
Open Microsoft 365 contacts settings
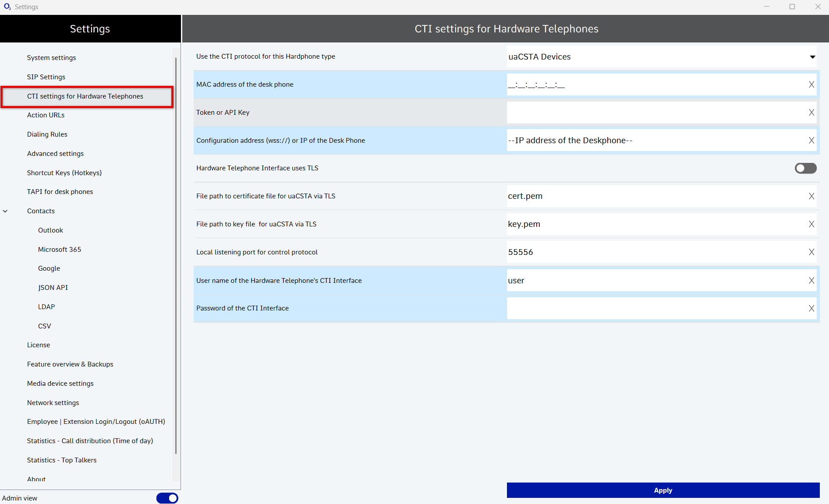coord(60,250)
